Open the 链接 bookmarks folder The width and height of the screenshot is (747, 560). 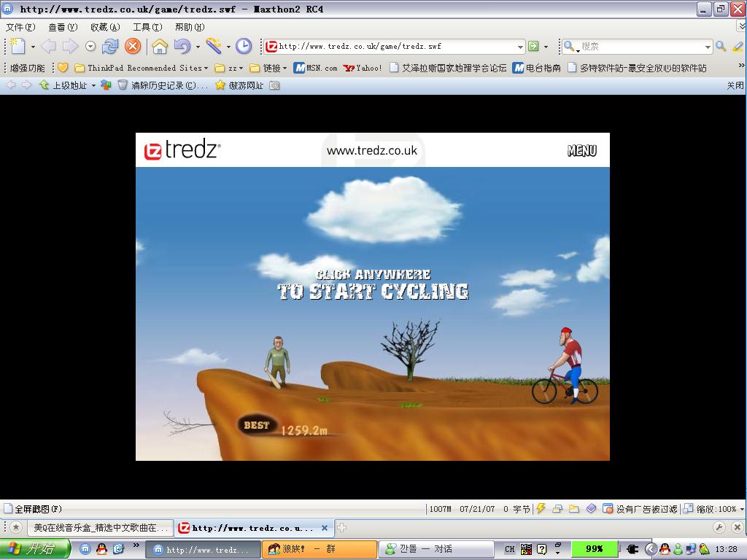tap(268, 68)
